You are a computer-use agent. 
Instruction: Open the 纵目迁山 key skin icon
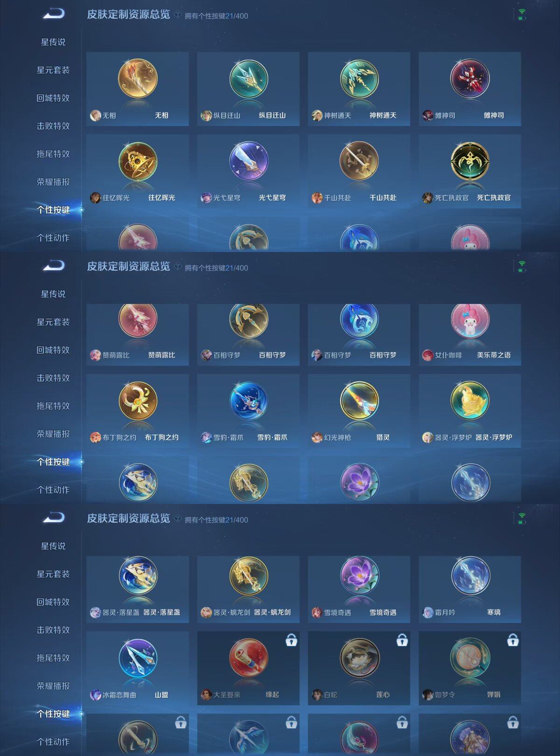point(249,78)
